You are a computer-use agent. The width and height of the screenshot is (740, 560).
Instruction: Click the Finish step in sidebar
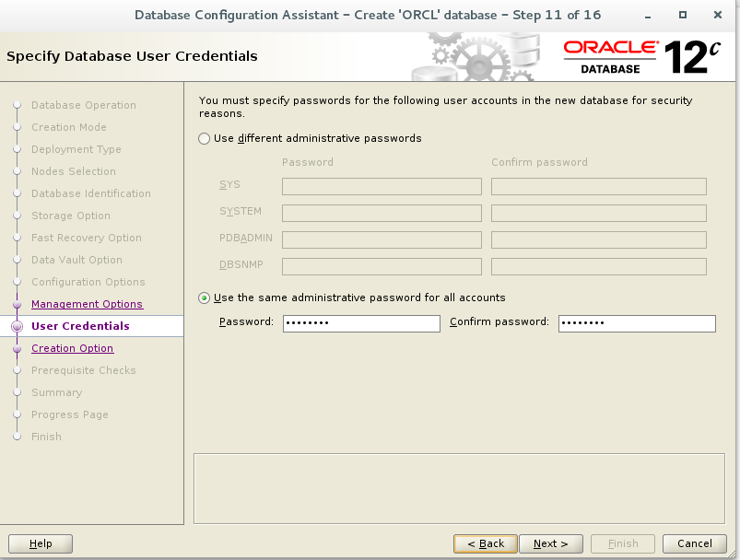point(46,437)
